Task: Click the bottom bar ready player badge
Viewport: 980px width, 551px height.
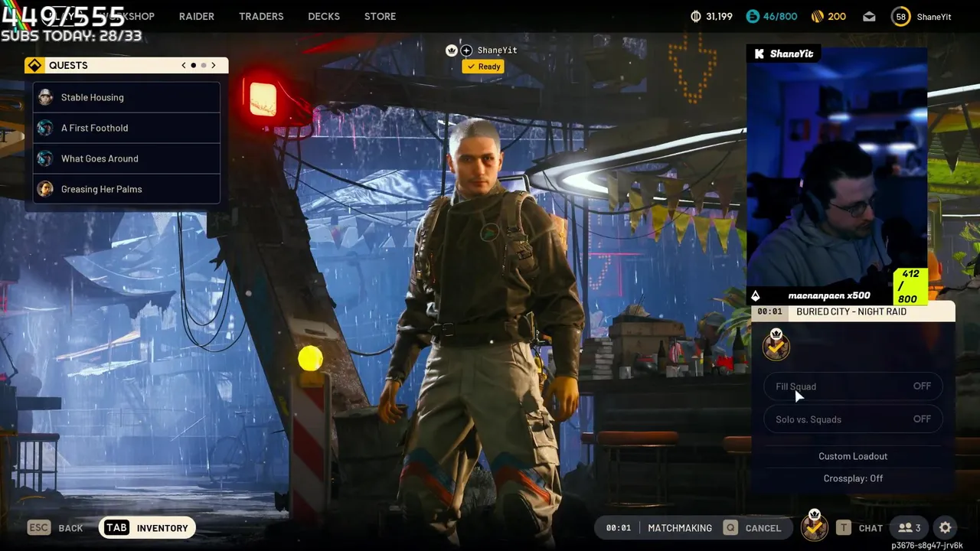Action: 814,527
